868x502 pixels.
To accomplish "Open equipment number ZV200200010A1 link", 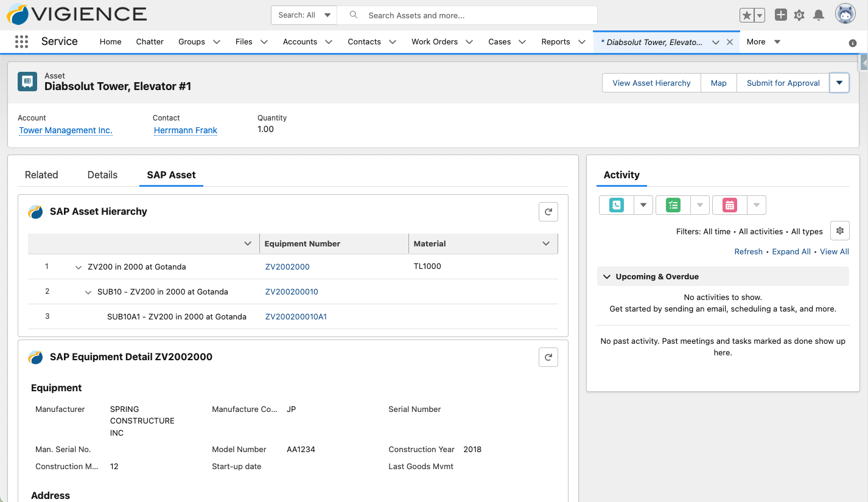I will click(x=296, y=316).
